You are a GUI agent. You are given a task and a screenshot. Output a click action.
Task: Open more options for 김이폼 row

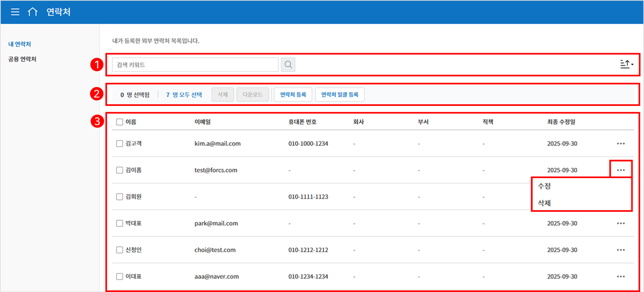click(621, 170)
